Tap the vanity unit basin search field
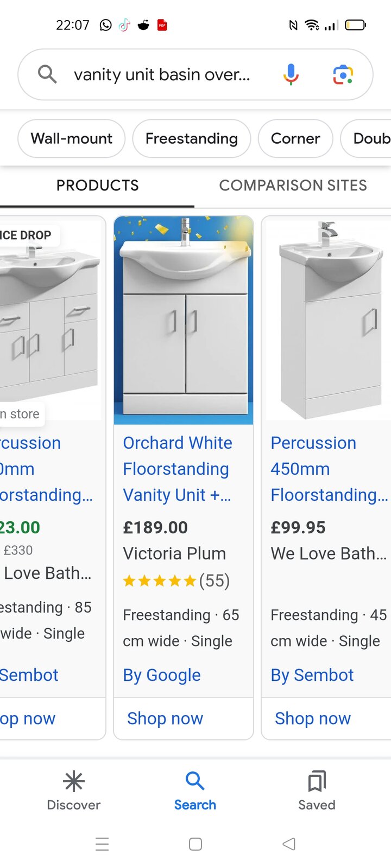Image resolution: width=391 pixels, height=868 pixels. (x=162, y=74)
